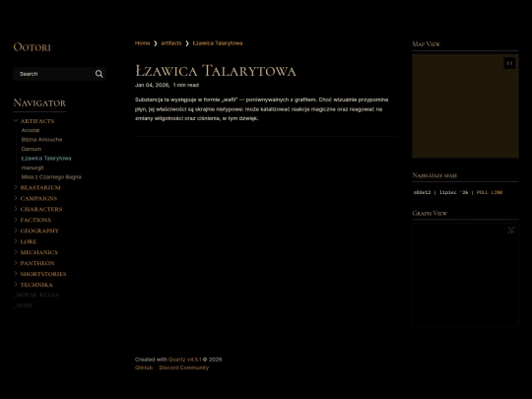Expand the Beastarium folder chevron
This screenshot has height=399, width=532.
coord(16,187)
